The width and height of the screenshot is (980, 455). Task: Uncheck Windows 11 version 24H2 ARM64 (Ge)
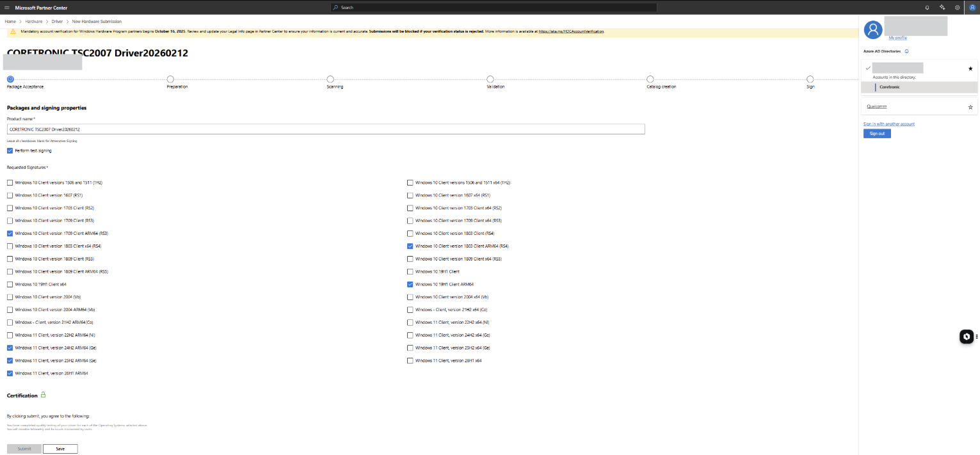pyautogui.click(x=10, y=347)
